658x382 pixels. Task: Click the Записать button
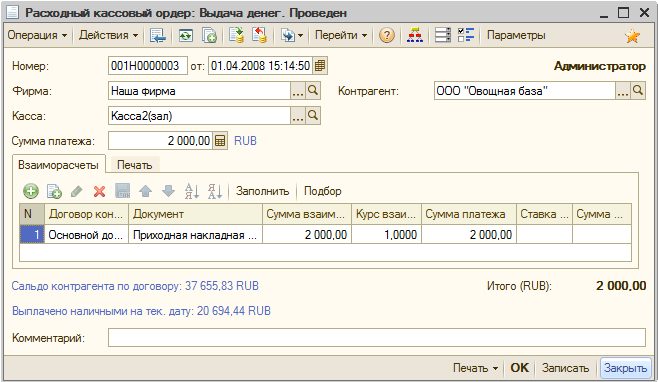(565, 368)
